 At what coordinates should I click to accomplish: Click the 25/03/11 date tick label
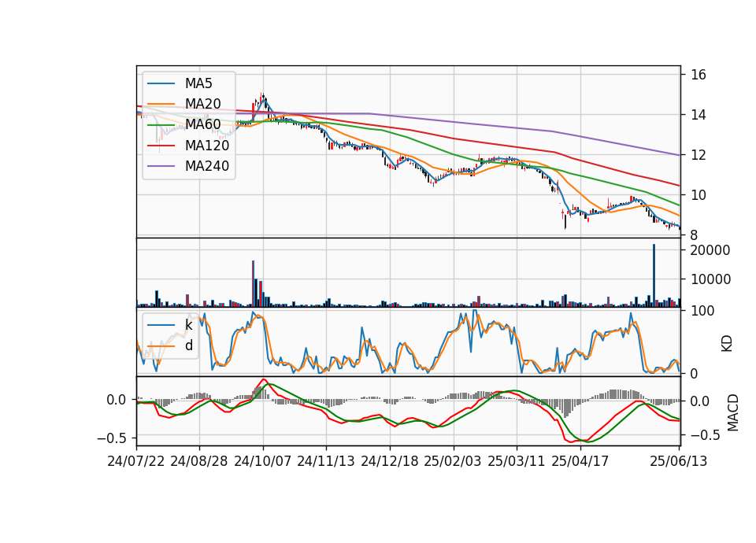coord(517,461)
